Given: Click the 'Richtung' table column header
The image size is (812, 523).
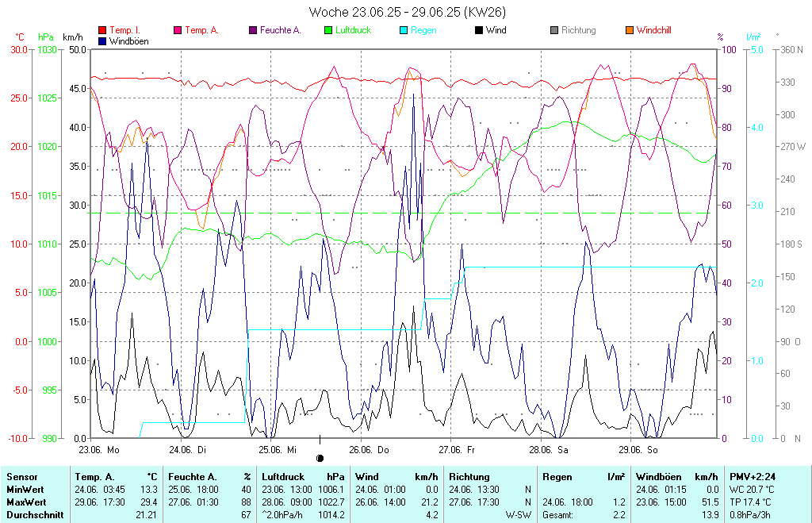Looking at the screenshot, I should tap(469, 477).
